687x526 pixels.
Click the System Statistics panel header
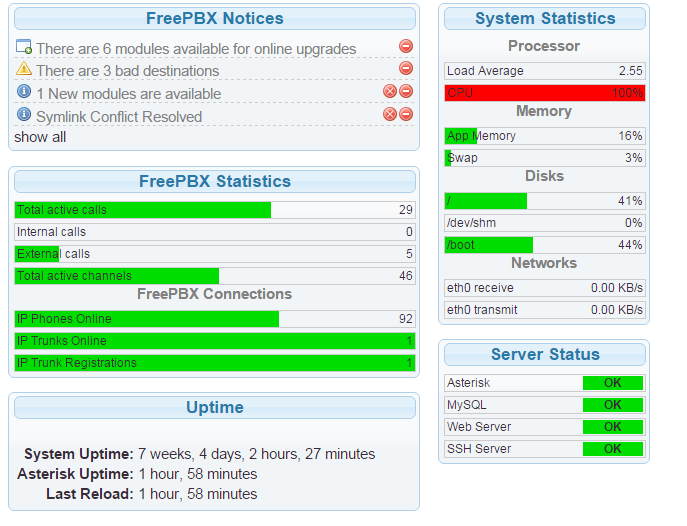(x=545, y=18)
